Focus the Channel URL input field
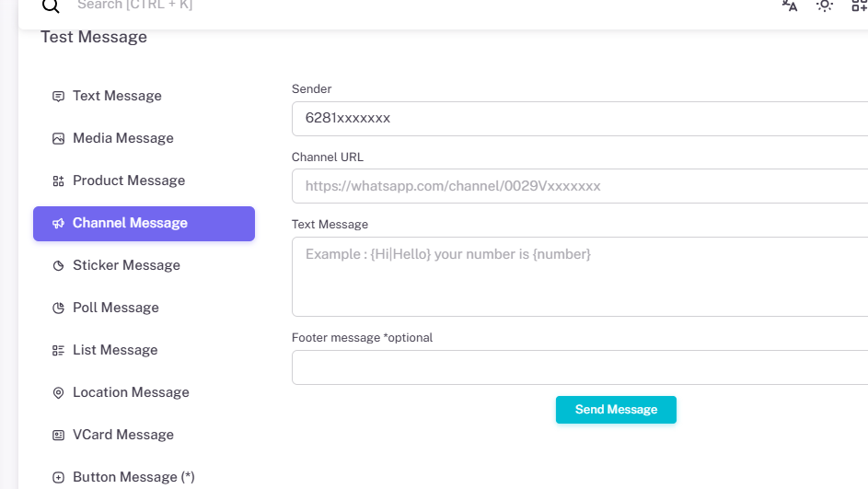Screen dimensions: 868x489 point(580,186)
